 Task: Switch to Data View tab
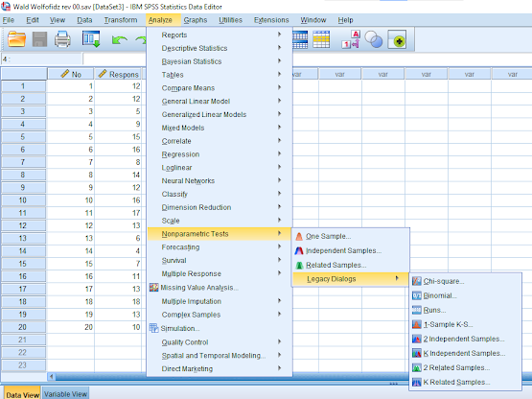[x=22, y=394]
